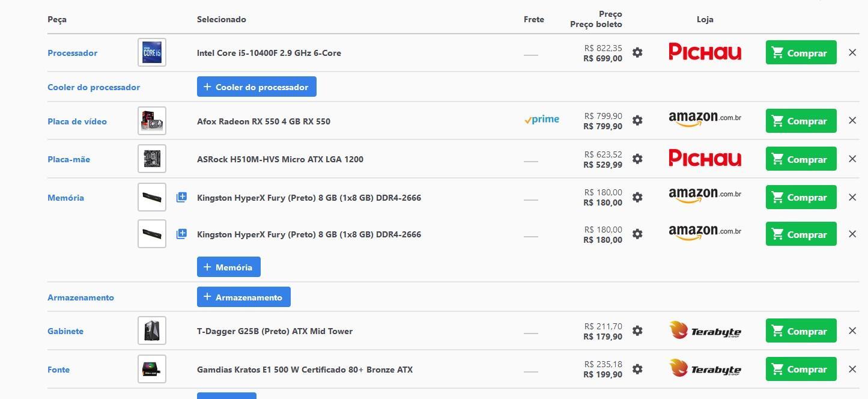Add an Armazenamento drive
The height and width of the screenshot is (399, 868).
pyautogui.click(x=243, y=297)
